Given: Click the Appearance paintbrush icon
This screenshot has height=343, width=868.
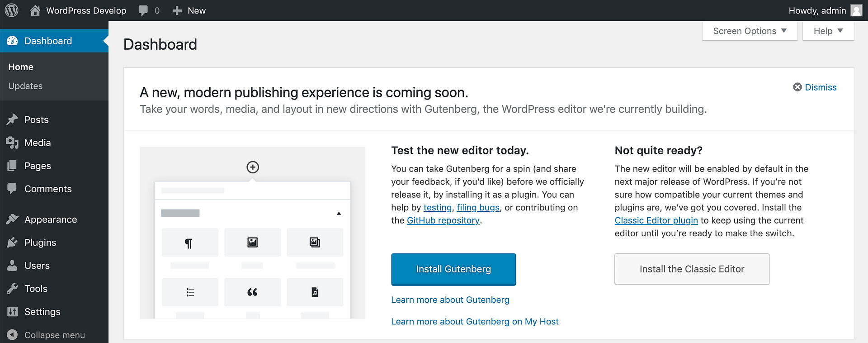Looking at the screenshot, I should point(13,219).
